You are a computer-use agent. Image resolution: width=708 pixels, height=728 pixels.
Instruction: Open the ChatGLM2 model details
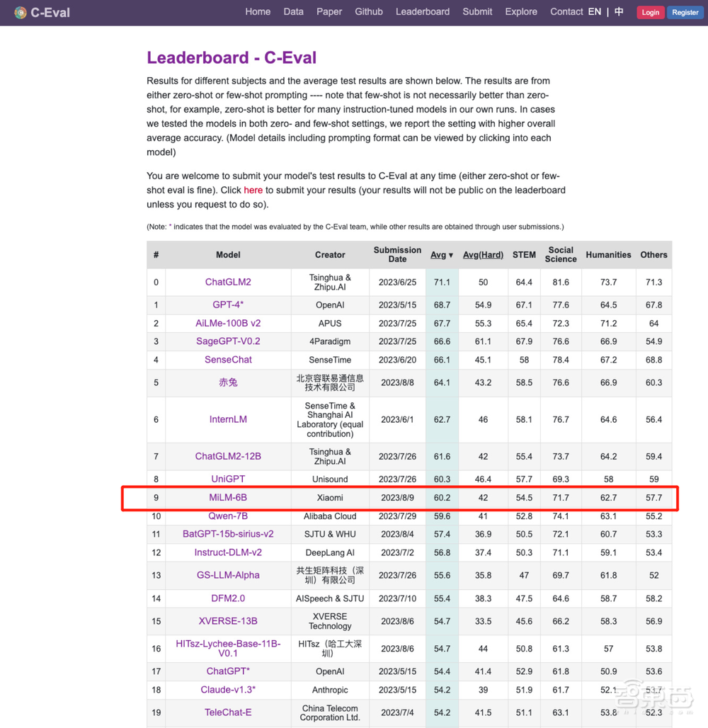(228, 282)
